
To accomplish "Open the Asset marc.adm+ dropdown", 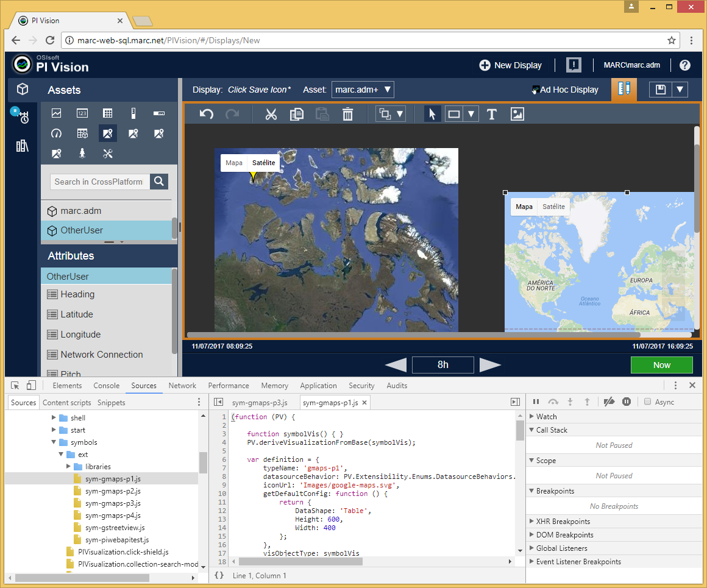I will 363,90.
